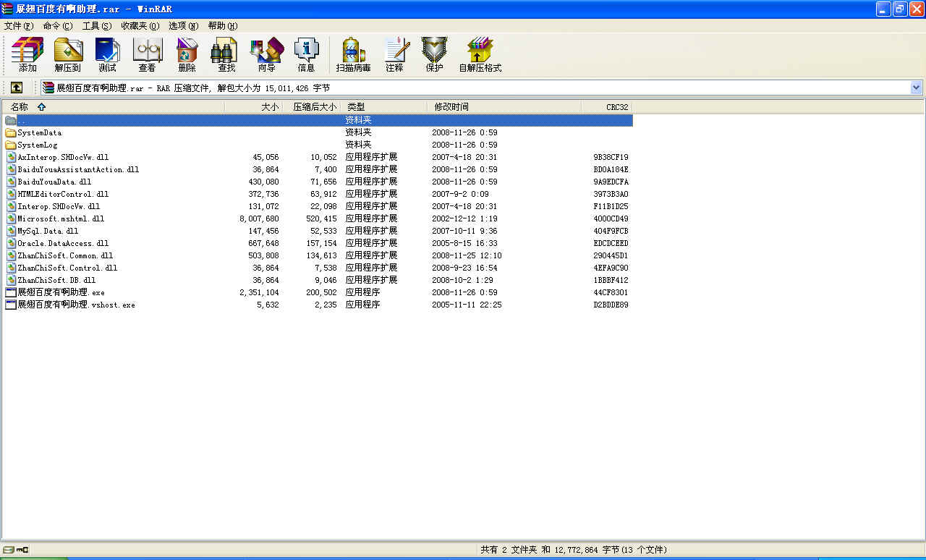
Task: Click modified time 2002-12-12 1:19
Action: pyautogui.click(x=464, y=219)
